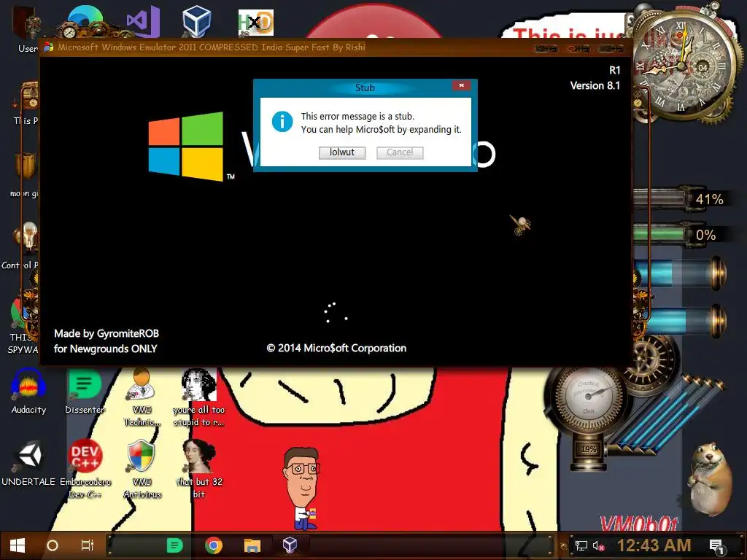
Task: Open Task View on the taskbar
Action: click(88, 545)
